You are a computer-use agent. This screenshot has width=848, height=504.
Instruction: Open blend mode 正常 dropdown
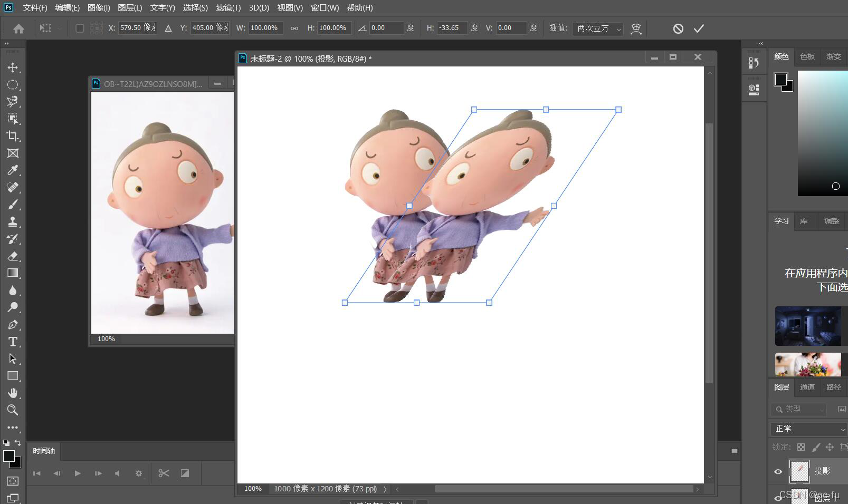(809, 429)
